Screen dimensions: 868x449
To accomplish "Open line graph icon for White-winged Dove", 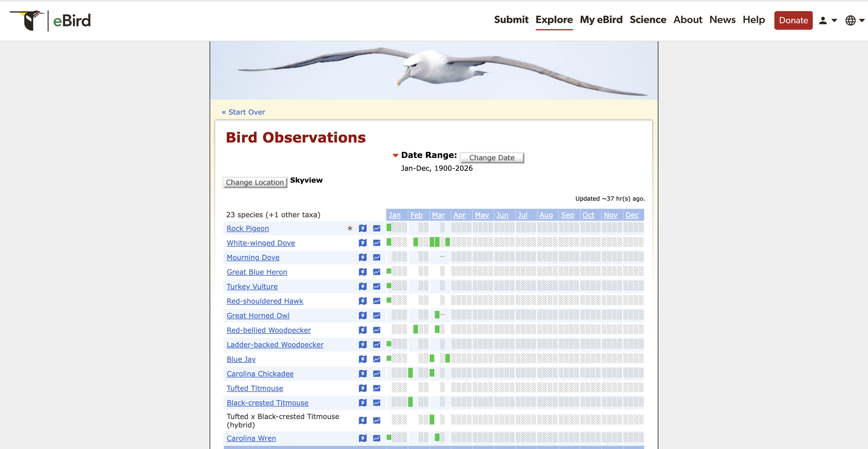I will click(x=376, y=243).
